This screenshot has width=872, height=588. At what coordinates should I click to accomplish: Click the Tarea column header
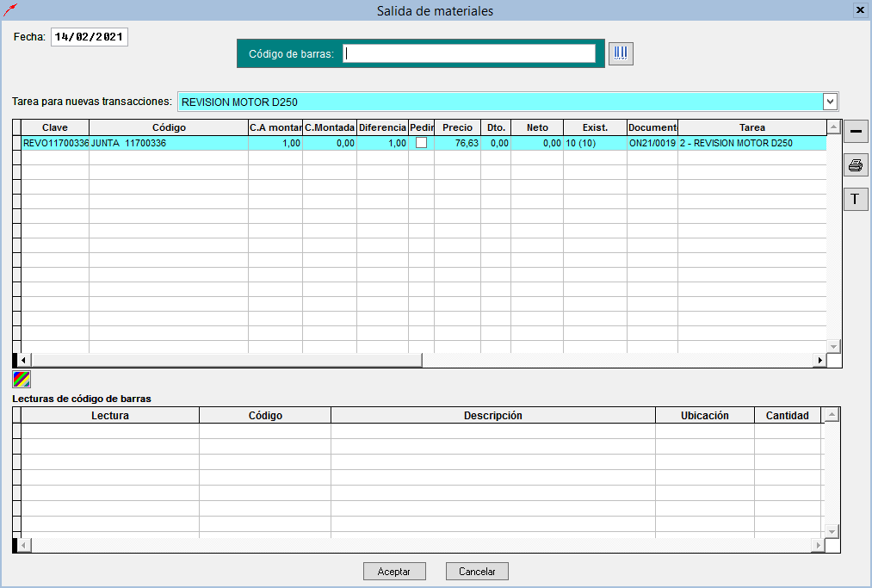[x=752, y=127]
